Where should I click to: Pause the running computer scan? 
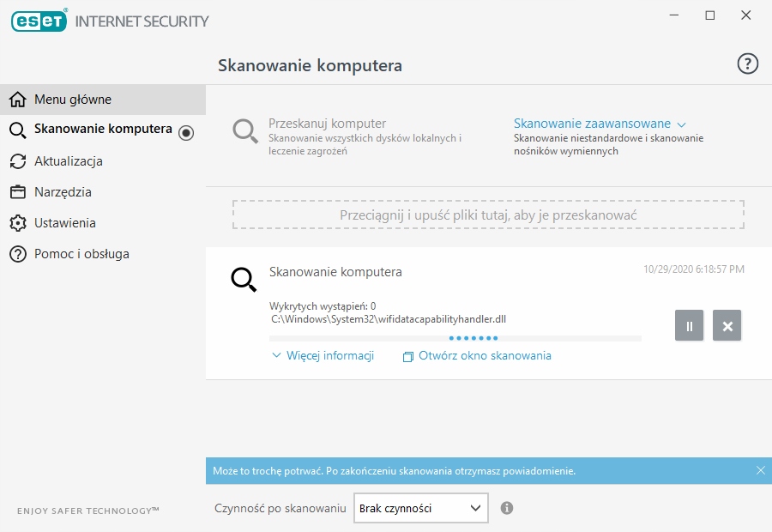click(689, 326)
